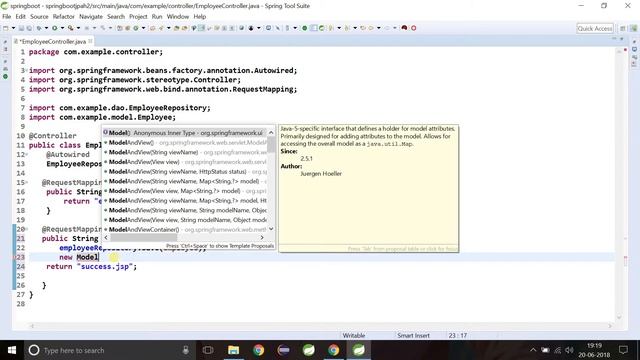Open Windows Start menu
The image size is (640, 360).
[x=12, y=350]
